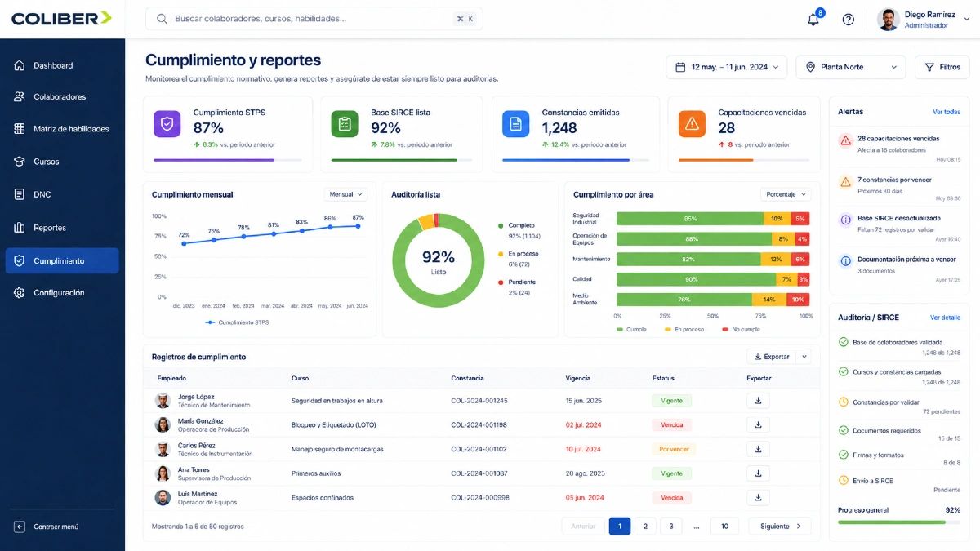Open the date range picker
Image resolution: width=980 pixels, height=551 pixels.
727,67
